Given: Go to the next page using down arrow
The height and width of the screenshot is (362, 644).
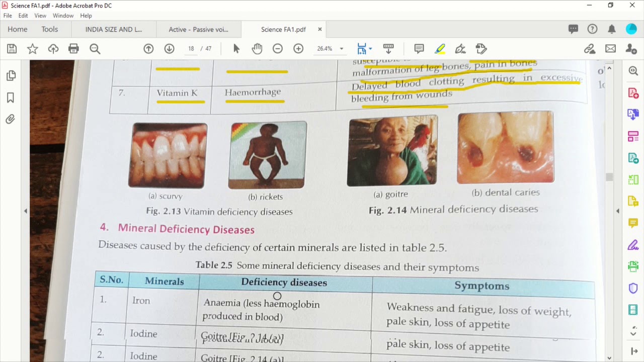Looking at the screenshot, I should tap(169, 49).
